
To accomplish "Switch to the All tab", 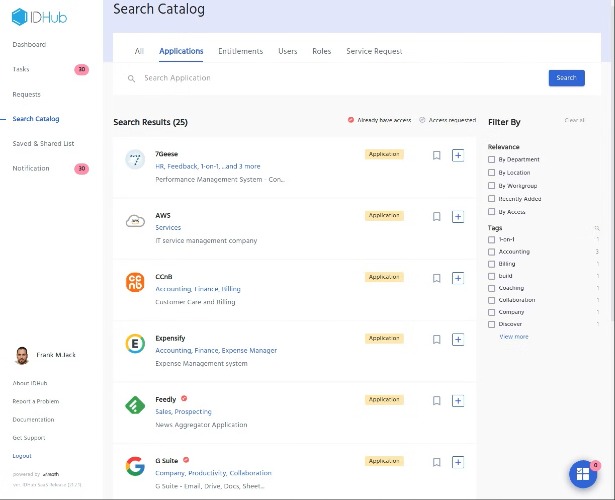I will (139, 51).
